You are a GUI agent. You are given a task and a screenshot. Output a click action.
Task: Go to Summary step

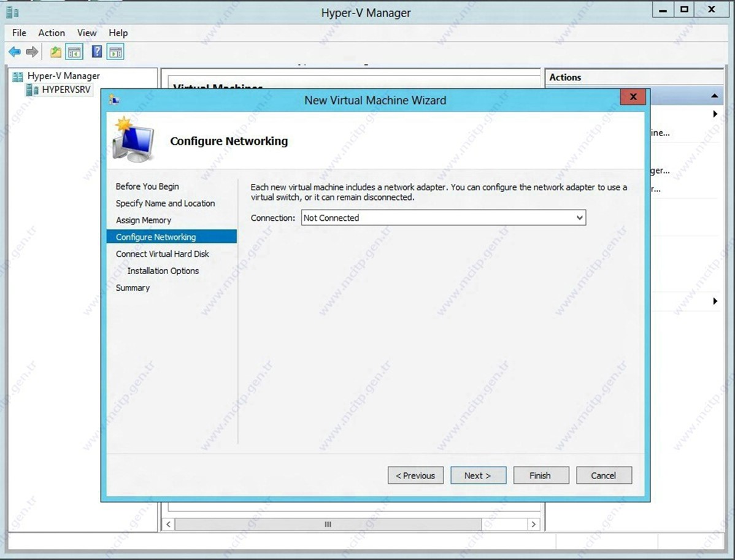coord(133,288)
